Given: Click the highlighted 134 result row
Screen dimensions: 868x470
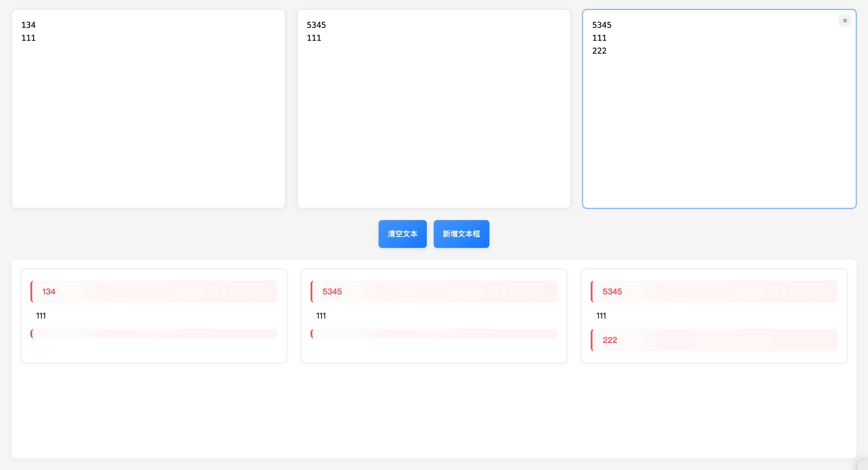Looking at the screenshot, I should click(x=154, y=292).
